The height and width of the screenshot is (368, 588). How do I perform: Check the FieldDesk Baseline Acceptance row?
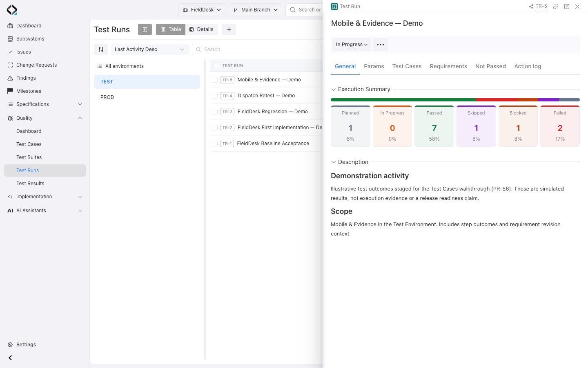215,144
